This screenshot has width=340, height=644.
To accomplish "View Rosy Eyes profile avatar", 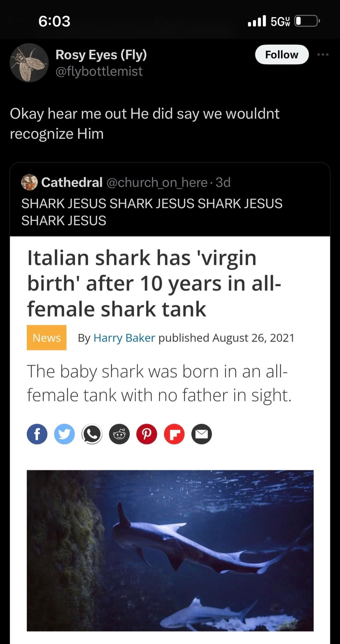I will click(28, 63).
